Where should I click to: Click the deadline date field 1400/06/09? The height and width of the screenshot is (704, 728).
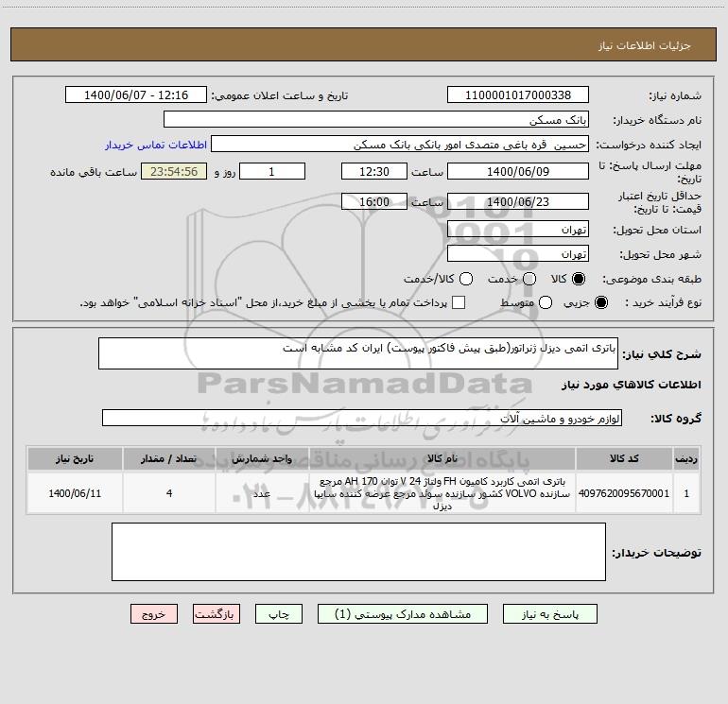[518, 171]
